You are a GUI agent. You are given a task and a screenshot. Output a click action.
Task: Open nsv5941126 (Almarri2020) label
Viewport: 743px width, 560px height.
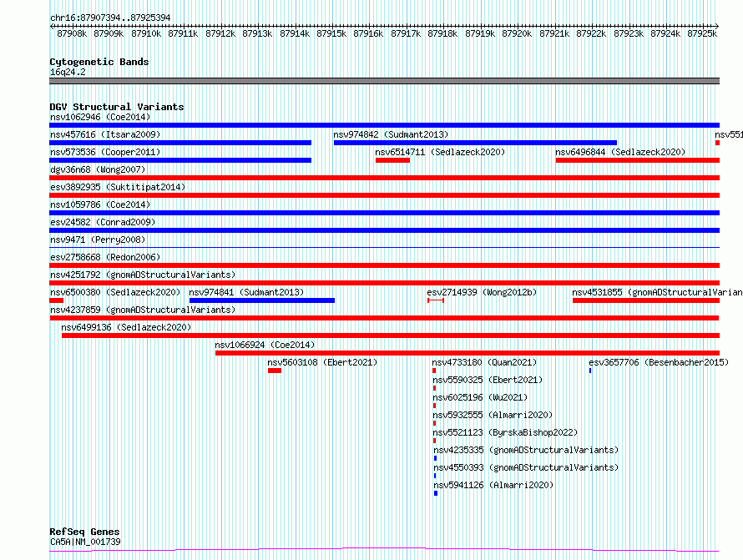493,485
